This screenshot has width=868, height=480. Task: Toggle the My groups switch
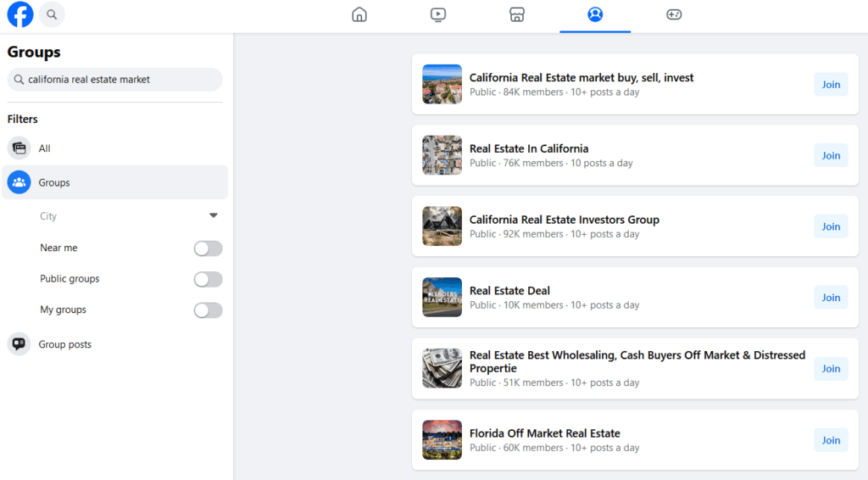(x=208, y=310)
